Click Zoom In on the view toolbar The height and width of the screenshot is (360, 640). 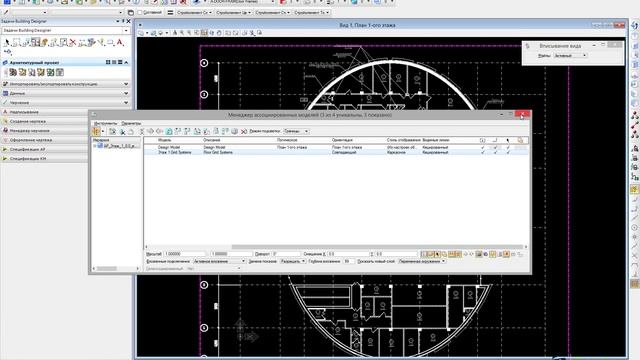click(182, 33)
